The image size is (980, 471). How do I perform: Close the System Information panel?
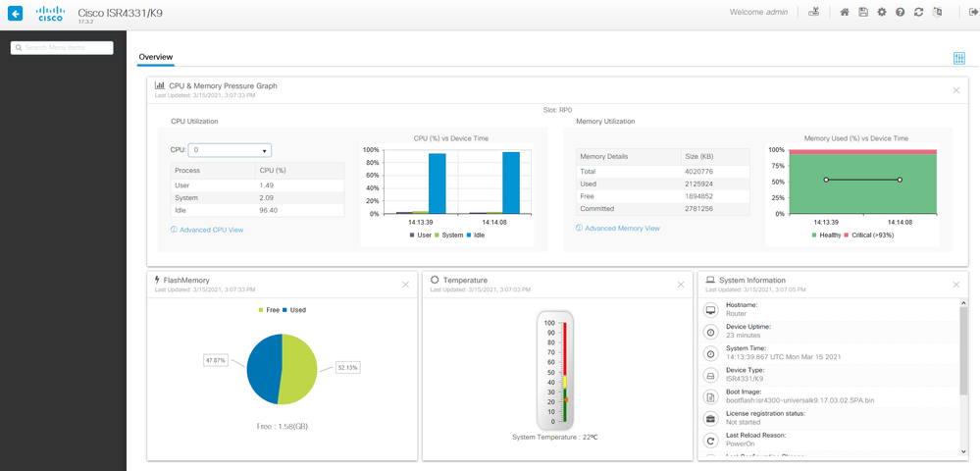(x=956, y=285)
